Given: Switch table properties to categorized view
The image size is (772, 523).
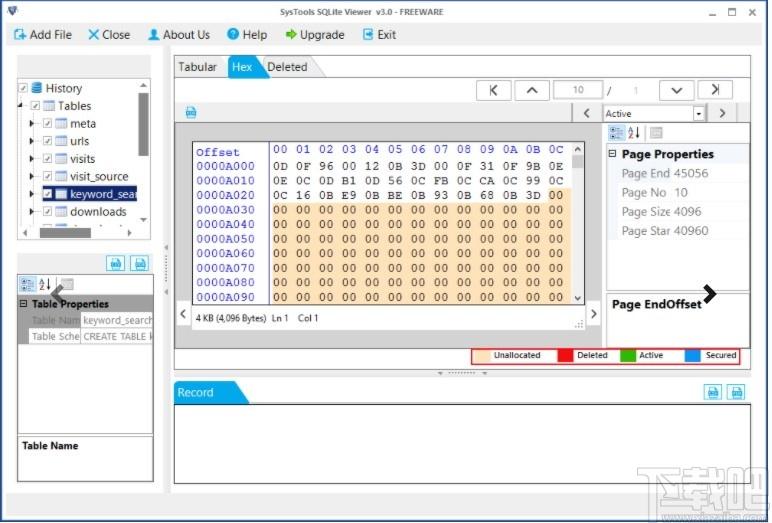Looking at the screenshot, I should pyautogui.click(x=27, y=284).
